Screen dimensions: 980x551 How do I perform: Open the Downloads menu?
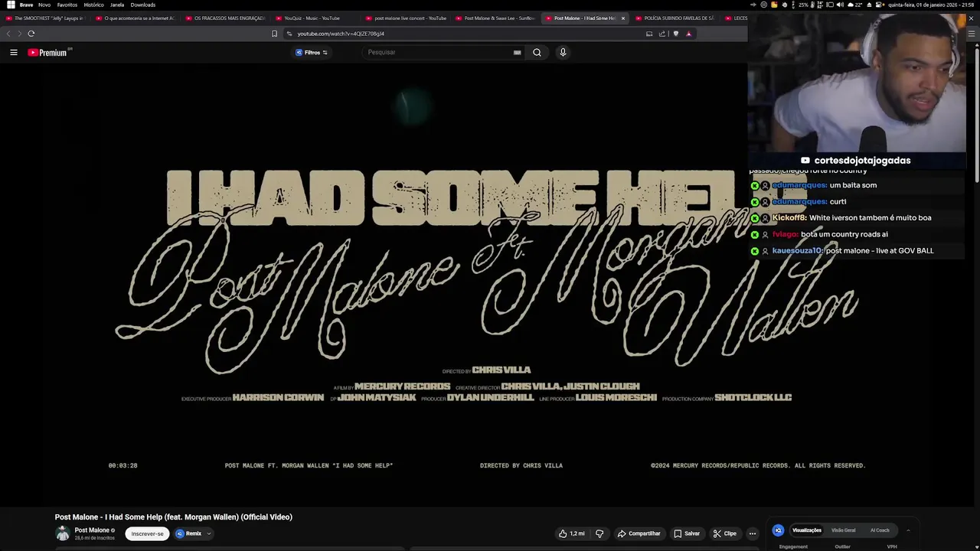coord(143,5)
